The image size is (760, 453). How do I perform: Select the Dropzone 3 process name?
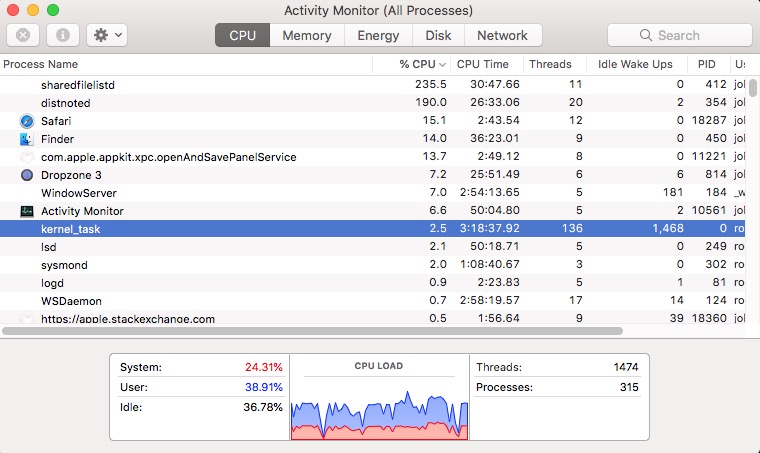click(71, 175)
